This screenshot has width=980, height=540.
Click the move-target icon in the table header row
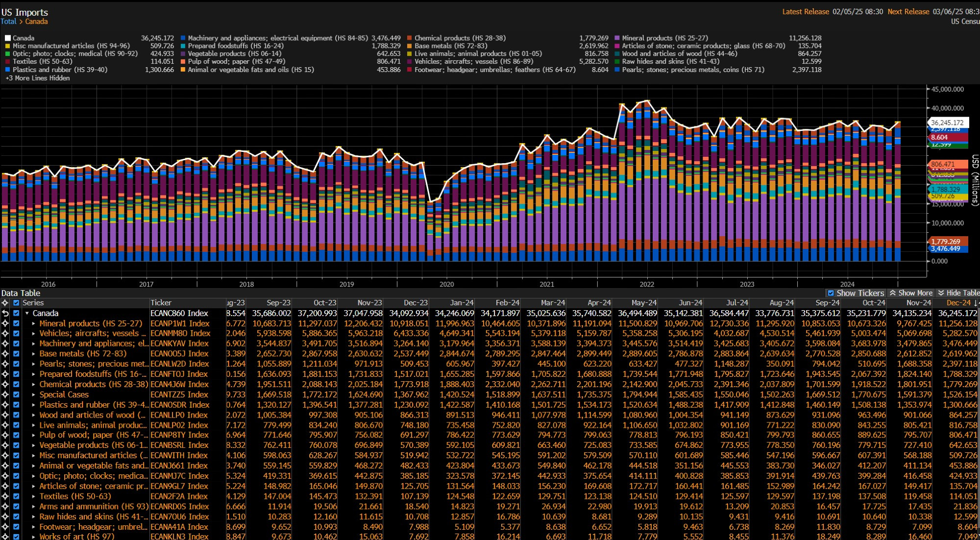coord(5,303)
